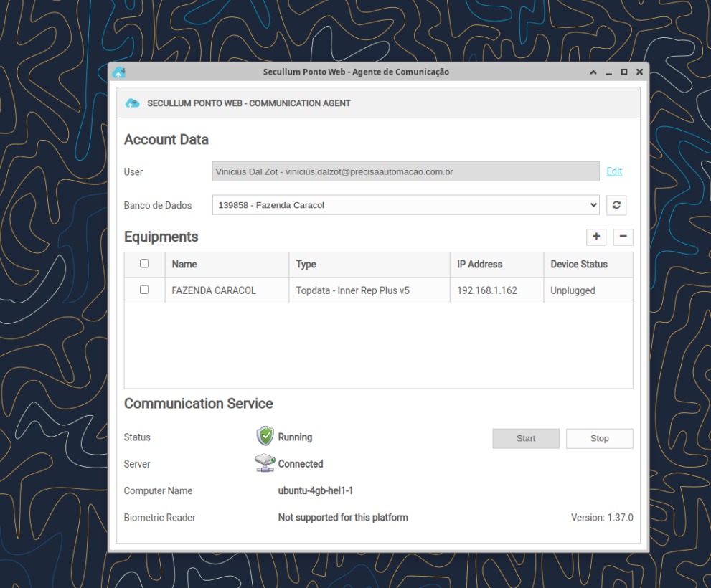The image size is (711, 588).
Task: Click the Device Status column header
Action: click(x=578, y=264)
